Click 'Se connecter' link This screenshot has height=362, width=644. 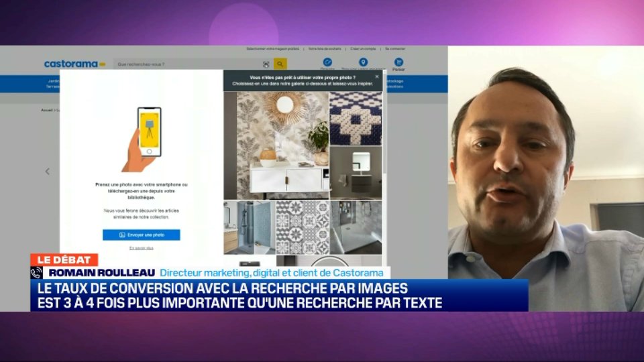point(395,49)
